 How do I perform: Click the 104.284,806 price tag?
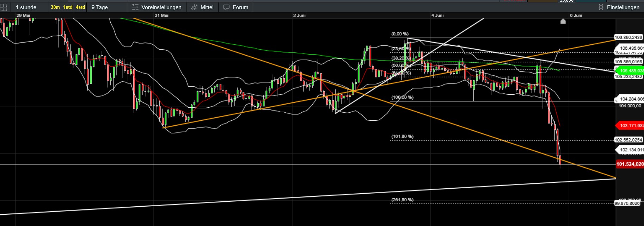(630, 99)
